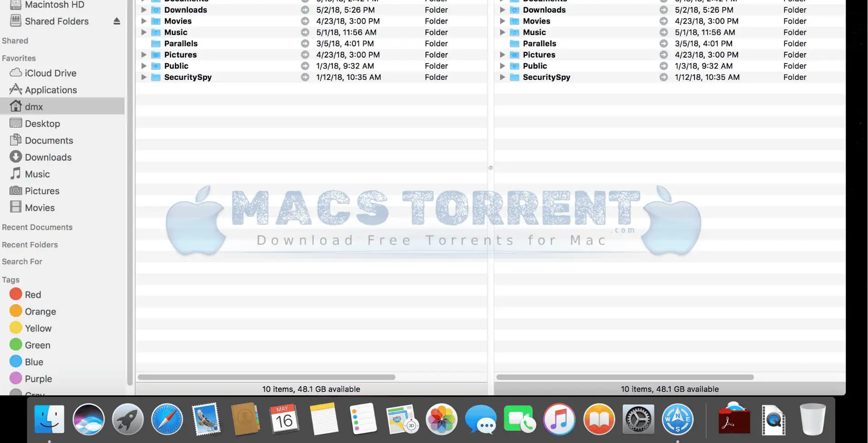Open Notes app in the Dock
868x443 pixels.
[x=324, y=419]
